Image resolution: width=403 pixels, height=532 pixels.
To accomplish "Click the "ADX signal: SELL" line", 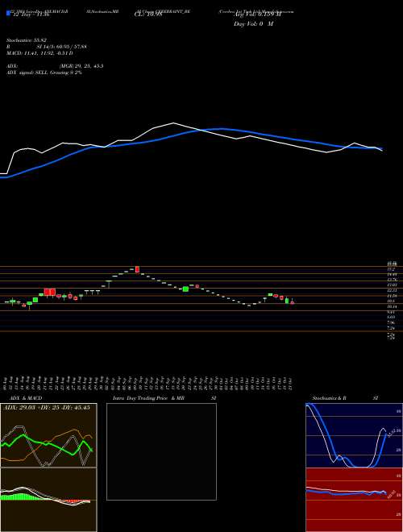I will tap(44, 73).
